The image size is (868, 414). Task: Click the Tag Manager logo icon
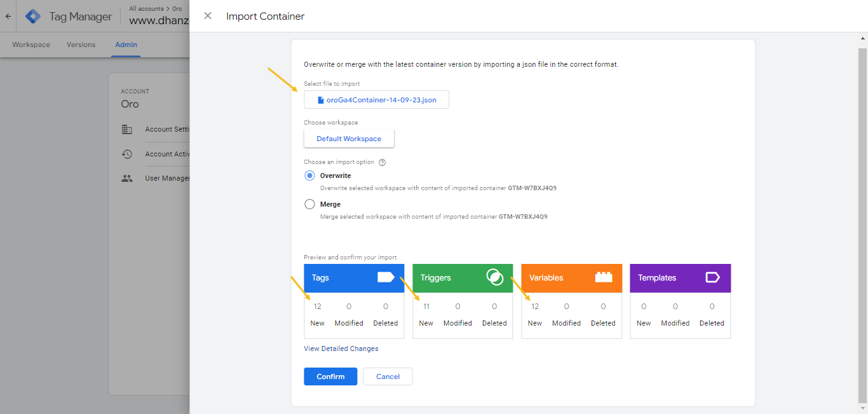click(x=33, y=17)
